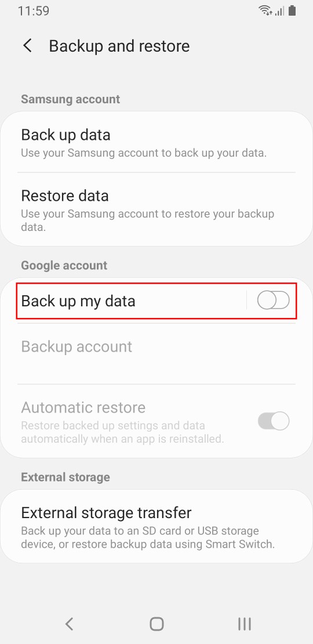This screenshot has width=313, height=644.
Task: Tap the Wi-Fi status icon
Action: pos(266,10)
